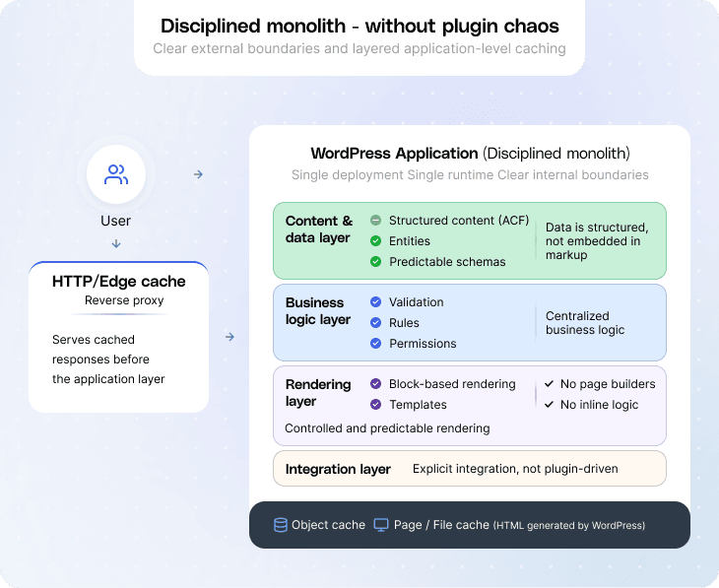This screenshot has height=588, width=719.
Task: Select the Content & data layer heading
Action: coord(318,229)
